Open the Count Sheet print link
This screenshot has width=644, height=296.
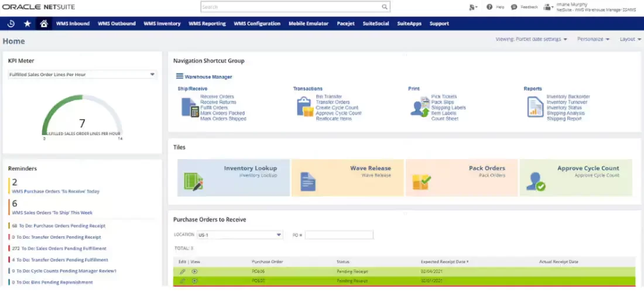click(444, 119)
